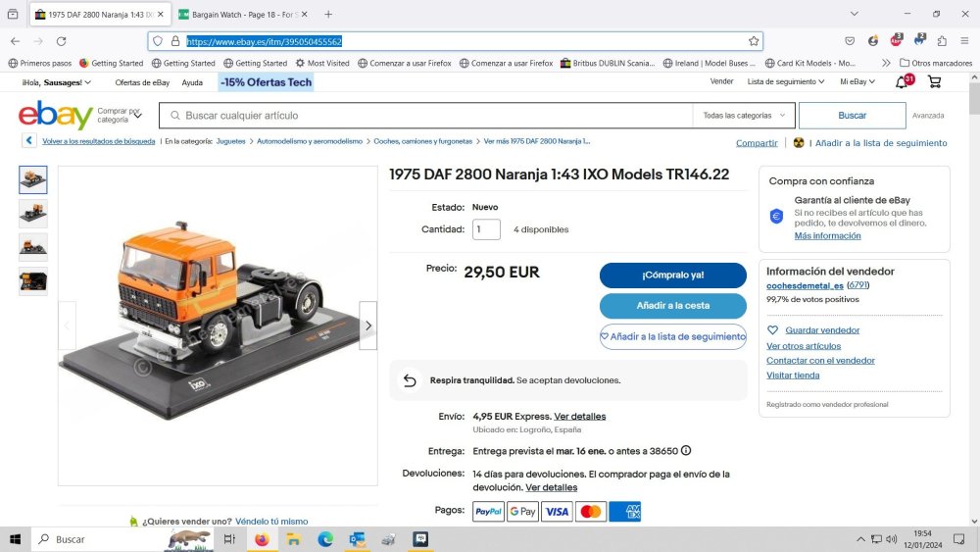Select the second product thumbnail
Screen dimensions: 980x552
coord(33,214)
